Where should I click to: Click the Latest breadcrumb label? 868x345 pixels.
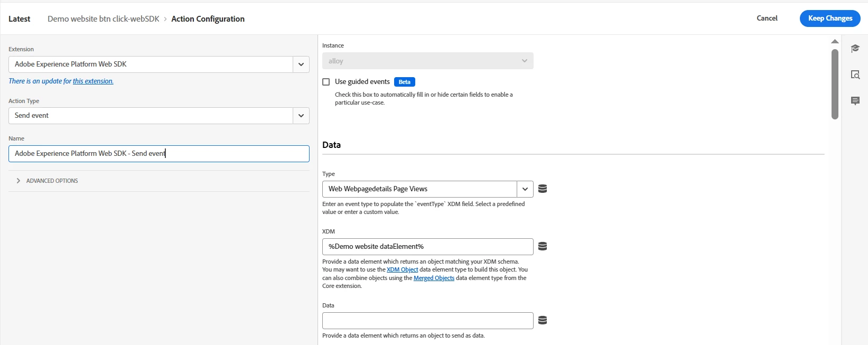click(20, 19)
